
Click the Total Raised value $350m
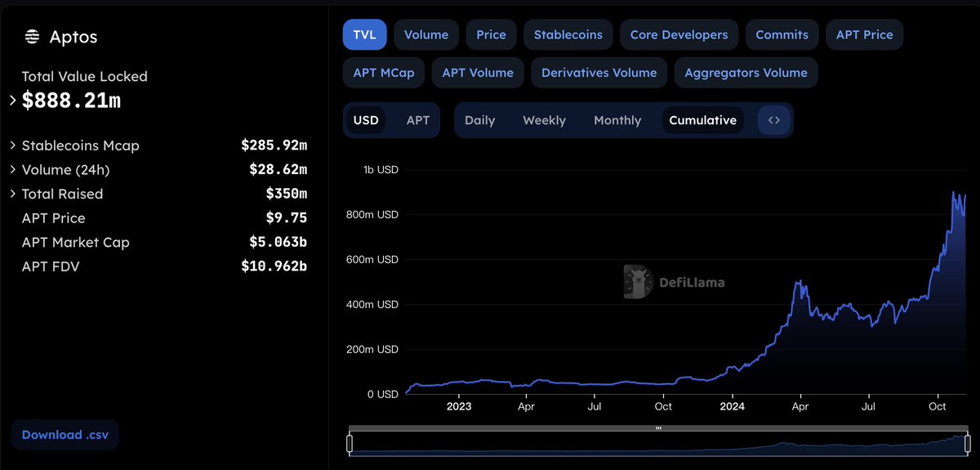coord(286,194)
